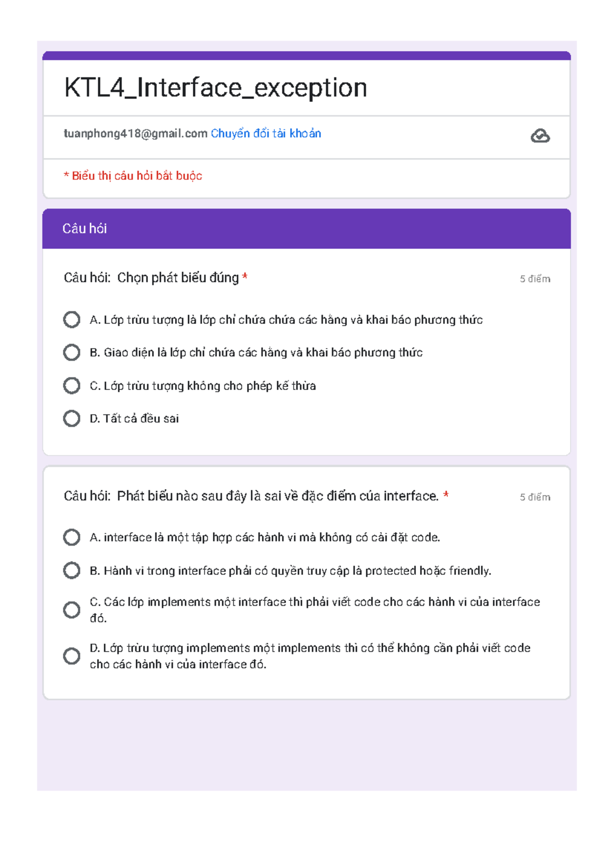The image size is (614, 868).
Task: Pick D. Lớp trừu tượng implements option
Action: tap(72, 656)
